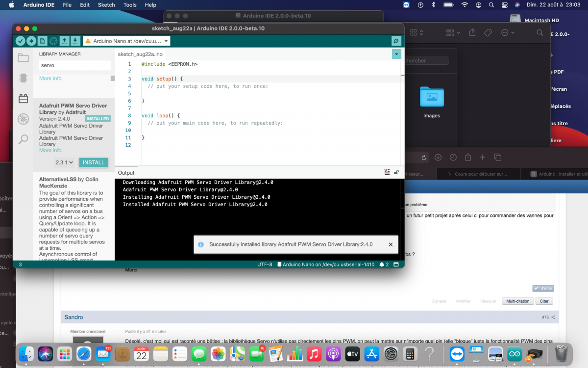Open the Edit menu
The height and width of the screenshot is (368, 588).
(85, 5)
